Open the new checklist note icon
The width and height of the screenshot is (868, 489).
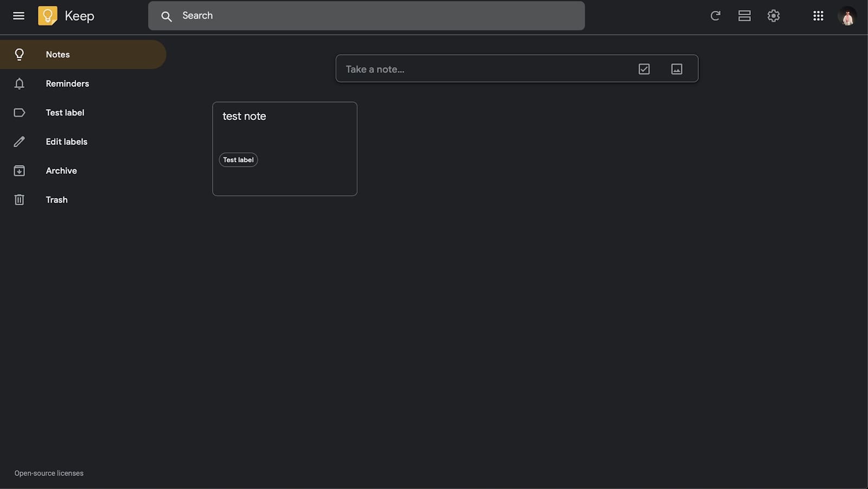coord(644,69)
